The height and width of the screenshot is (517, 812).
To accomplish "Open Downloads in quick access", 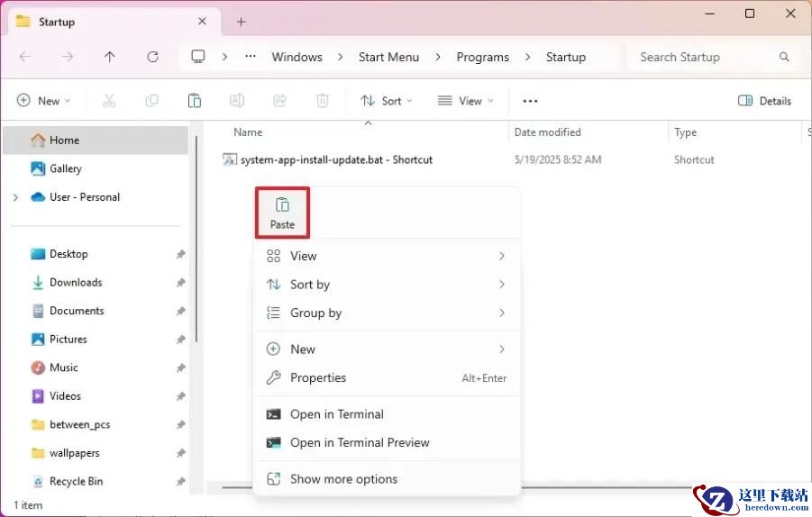I will (96, 283).
